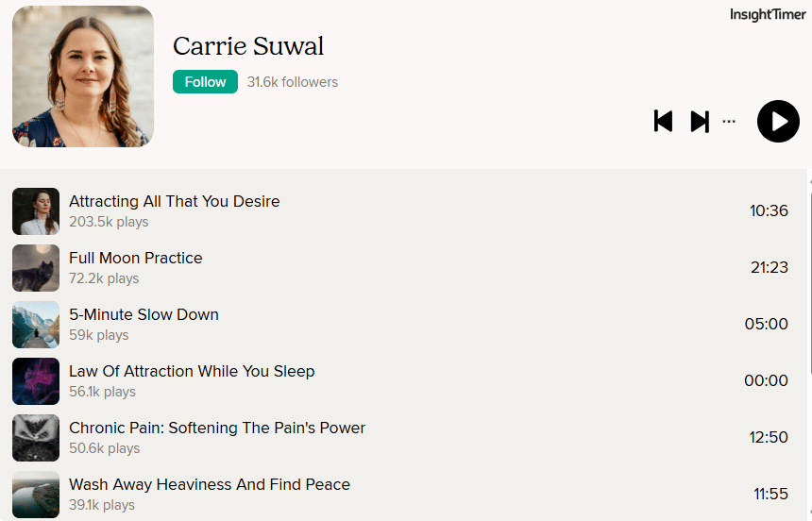The height and width of the screenshot is (521, 812).
Task: Select the 5-Minute Slow Down lake thumbnail
Action: point(36,324)
